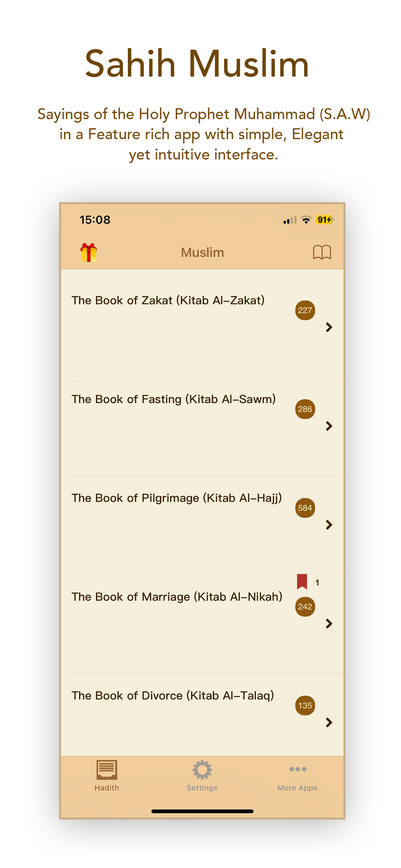This screenshot has height=868, width=401.
Task: Switch to the More Apps tab label
Action: coord(298,788)
